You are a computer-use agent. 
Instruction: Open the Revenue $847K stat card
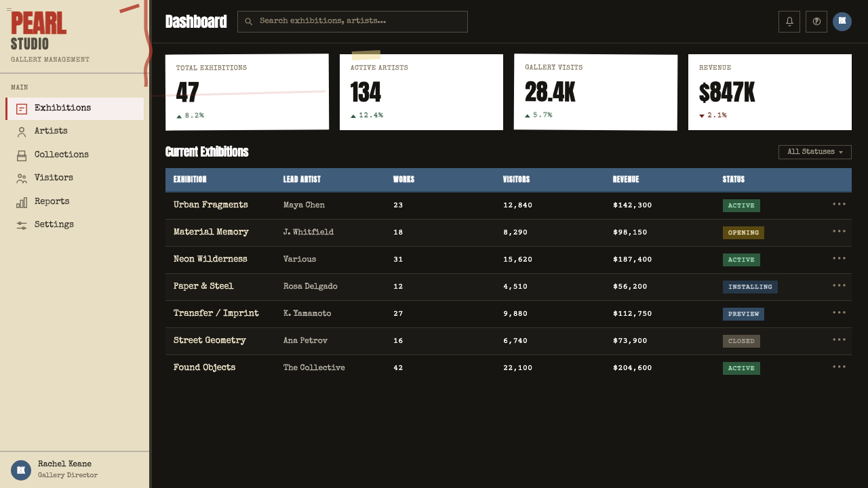coord(770,92)
